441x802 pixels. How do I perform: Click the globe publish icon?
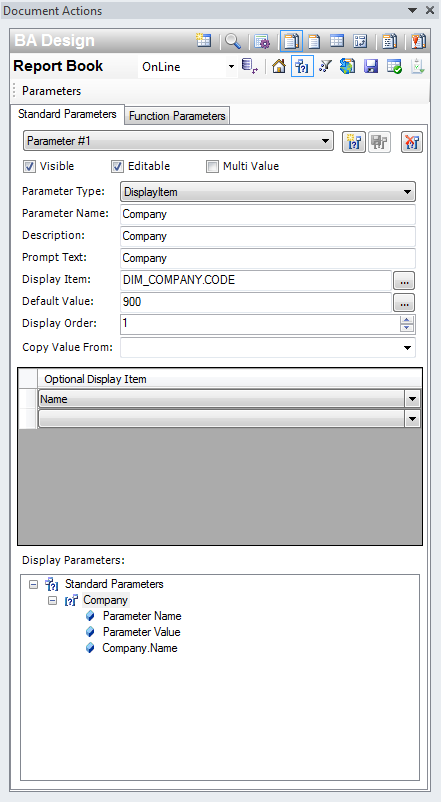point(347,66)
